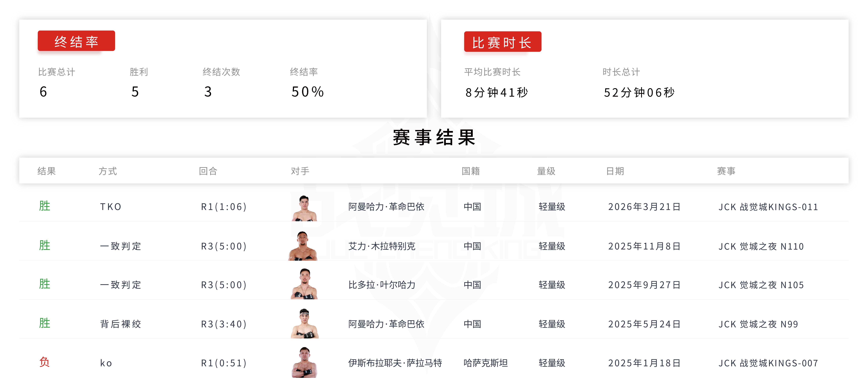Image resolution: width=868 pixels, height=392 pixels.
Task: Open opponent name 比多拉·叶尔哈力
Action: [382, 285]
